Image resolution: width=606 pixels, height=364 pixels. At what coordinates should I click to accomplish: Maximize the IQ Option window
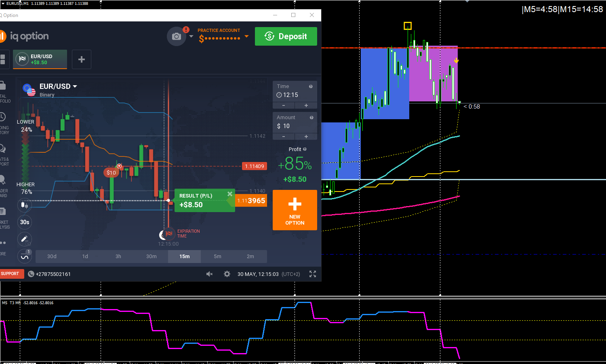(293, 15)
